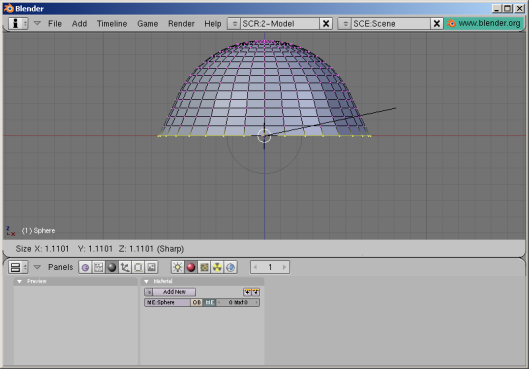This screenshot has width=529, height=369.
Task: Collapse the Preview panel
Action: [x=20, y=281]
